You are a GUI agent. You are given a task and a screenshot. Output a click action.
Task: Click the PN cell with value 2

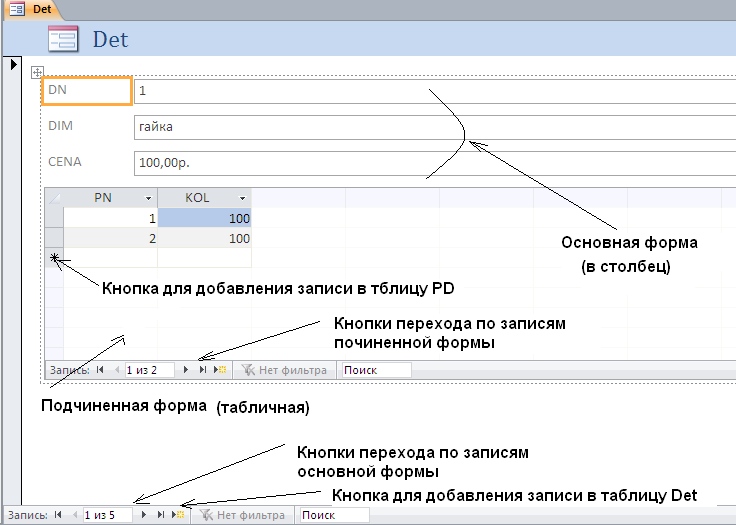point(110,238)
